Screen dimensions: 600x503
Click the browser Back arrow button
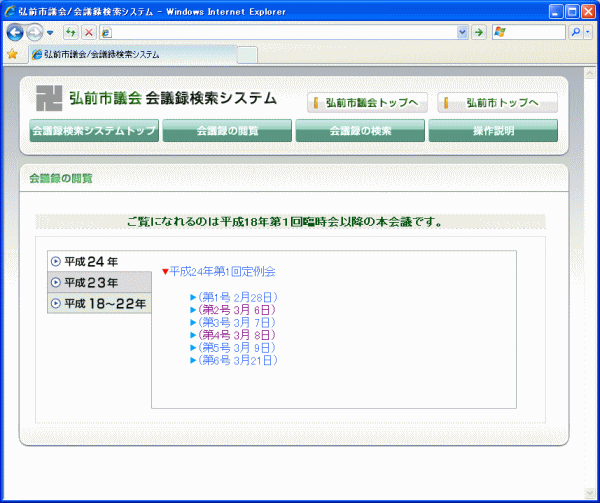(x=15, y=32)
